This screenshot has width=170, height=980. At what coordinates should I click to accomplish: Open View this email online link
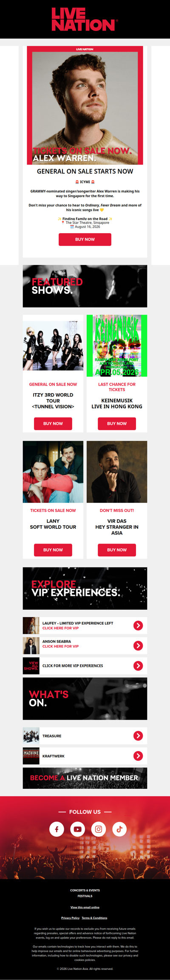click(x=85, y=907)
